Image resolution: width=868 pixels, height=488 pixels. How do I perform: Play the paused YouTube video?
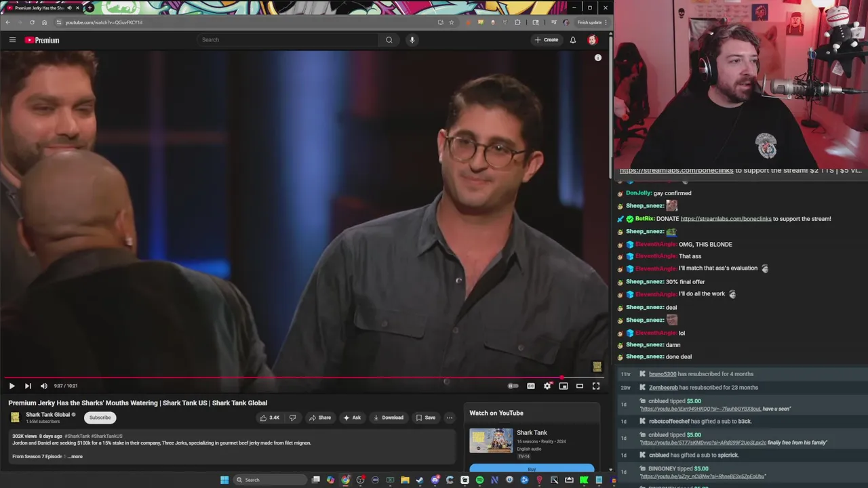pyautogui.click(x=12, y=386)
